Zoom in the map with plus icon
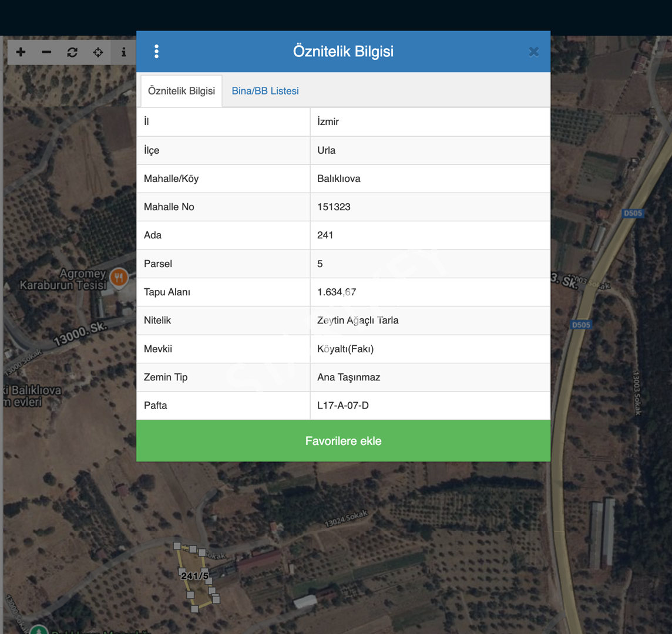This screenshot has height=634, width=672. [x=21, y=52]
